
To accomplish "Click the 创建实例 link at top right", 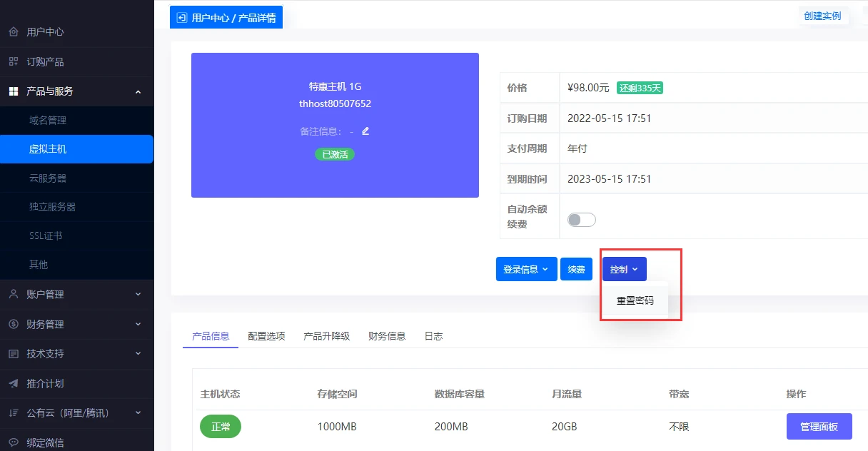I will coord(822,16).
